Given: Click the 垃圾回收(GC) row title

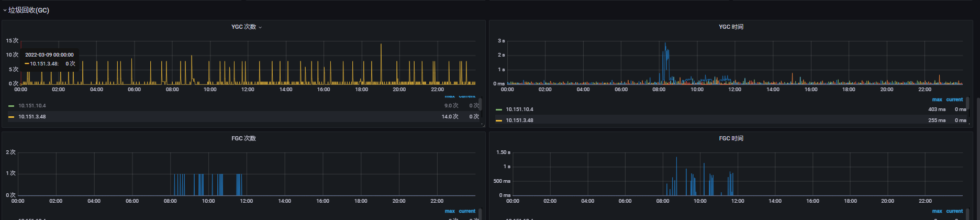Looking at the screenshot, I should tap(29, 10).
